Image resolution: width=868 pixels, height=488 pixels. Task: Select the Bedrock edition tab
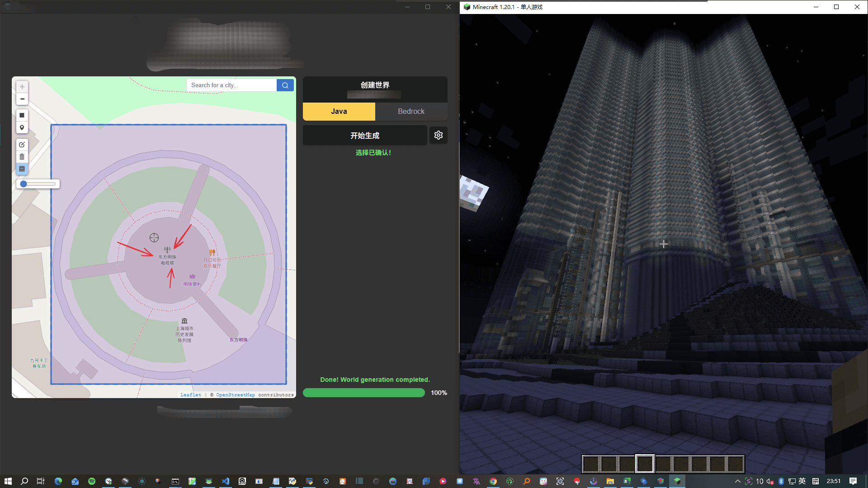411,111
